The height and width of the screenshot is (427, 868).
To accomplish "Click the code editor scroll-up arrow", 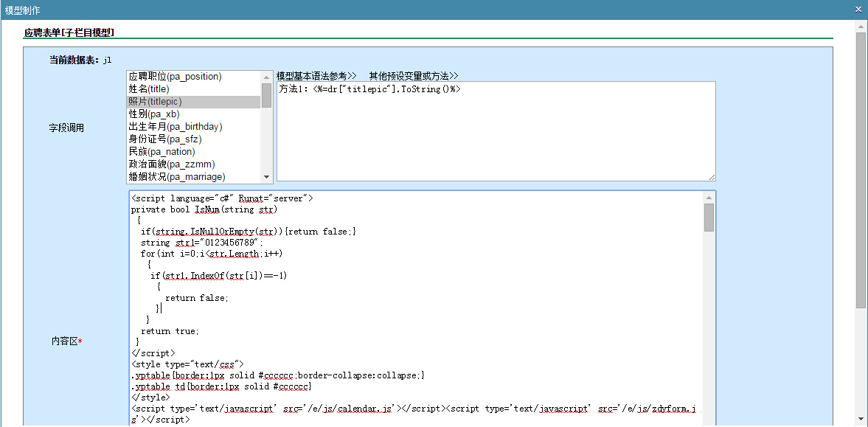I will [709, 198].
